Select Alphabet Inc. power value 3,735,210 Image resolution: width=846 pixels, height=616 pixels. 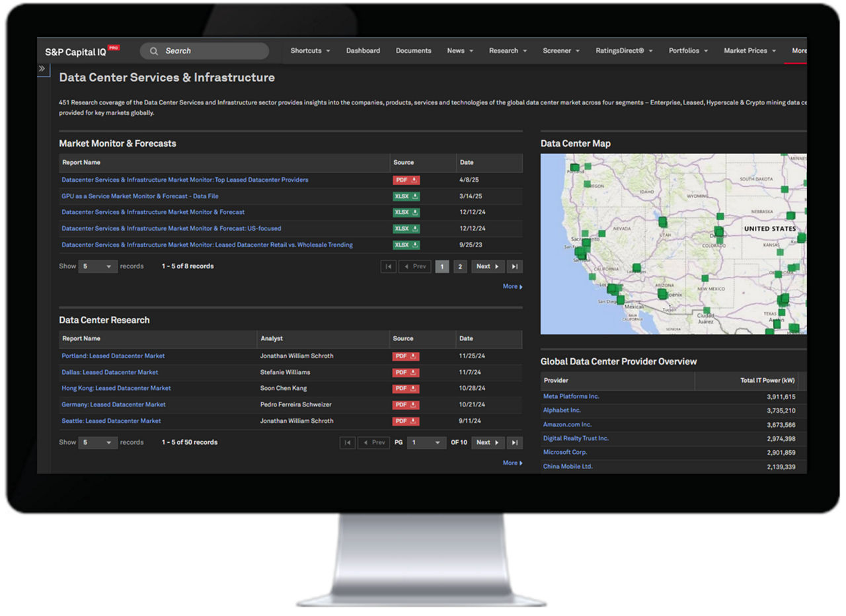click(x=781, y=410)
